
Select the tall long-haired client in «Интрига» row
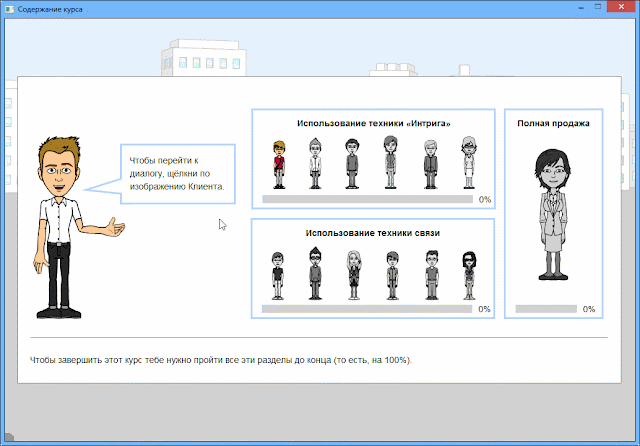[x=391, y=162]
